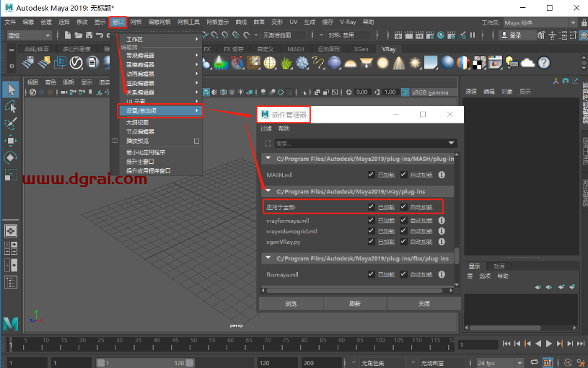
Task: Show info for MASH.mll plugin
Action: point(442,175)
